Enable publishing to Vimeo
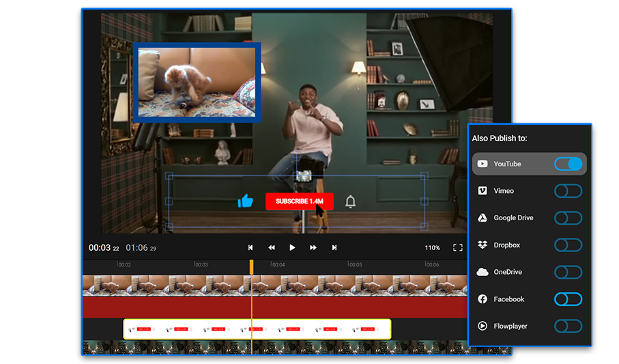 [568, 191]
